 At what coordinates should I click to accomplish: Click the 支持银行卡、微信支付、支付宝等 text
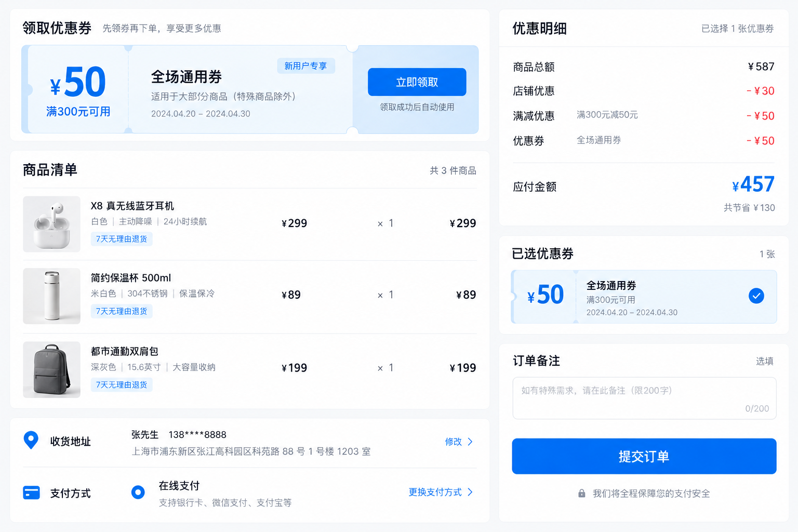[x=225, y=503]
